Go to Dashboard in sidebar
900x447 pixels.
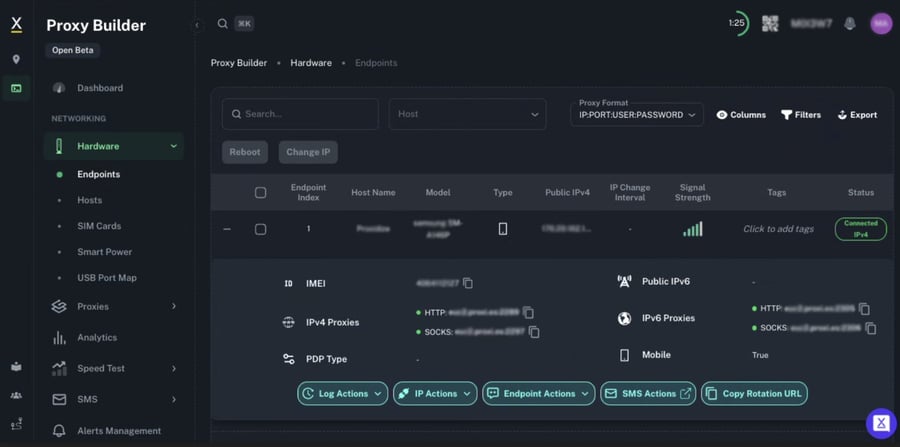click(100, 88)
